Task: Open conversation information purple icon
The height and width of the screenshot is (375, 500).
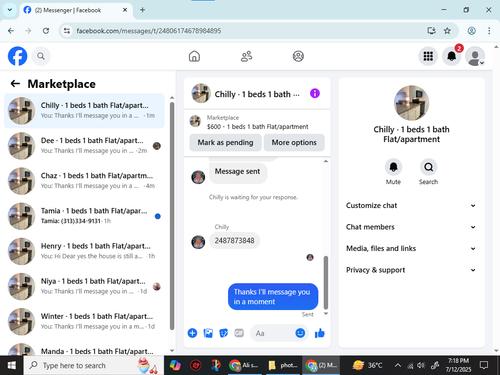Action: pos(315,93)
